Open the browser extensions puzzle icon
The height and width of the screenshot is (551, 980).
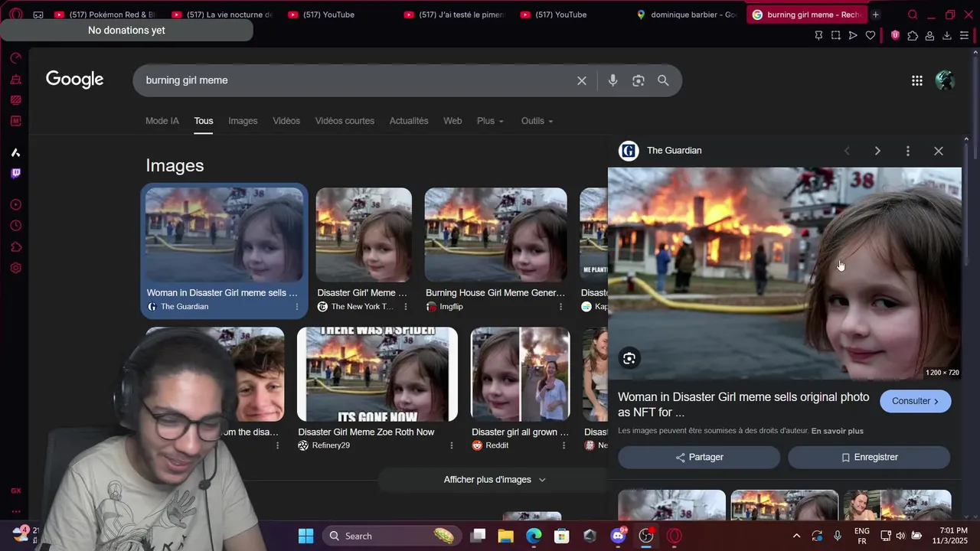pyautogui.click(x=913, y=35)
